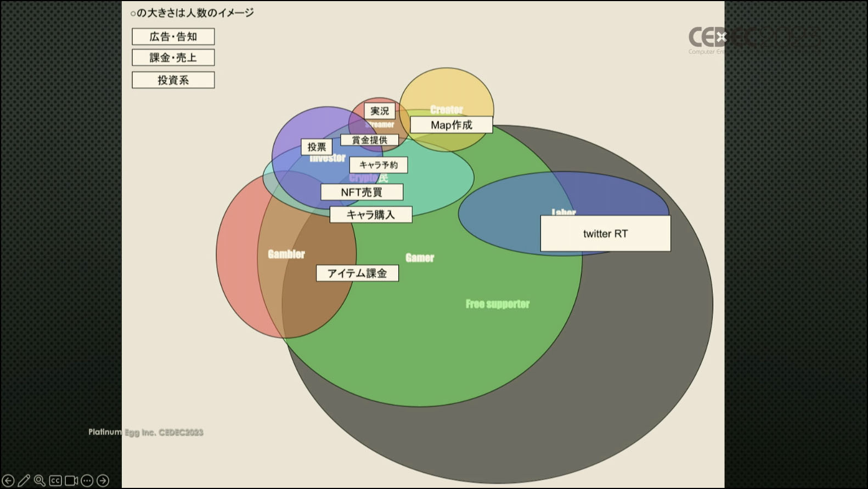
Task: Toggle the camera video icon
Action: [71, 481]
